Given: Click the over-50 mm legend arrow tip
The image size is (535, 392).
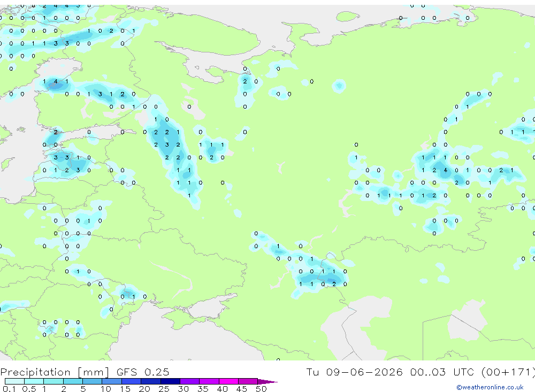Looking at the screenshot, I should pyautogui.click(x=267, y=382).
